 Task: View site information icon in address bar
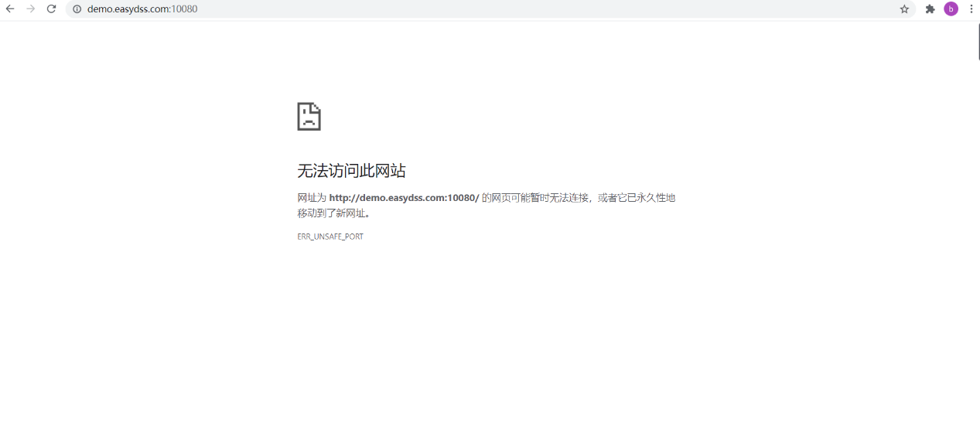click(77, 9)
